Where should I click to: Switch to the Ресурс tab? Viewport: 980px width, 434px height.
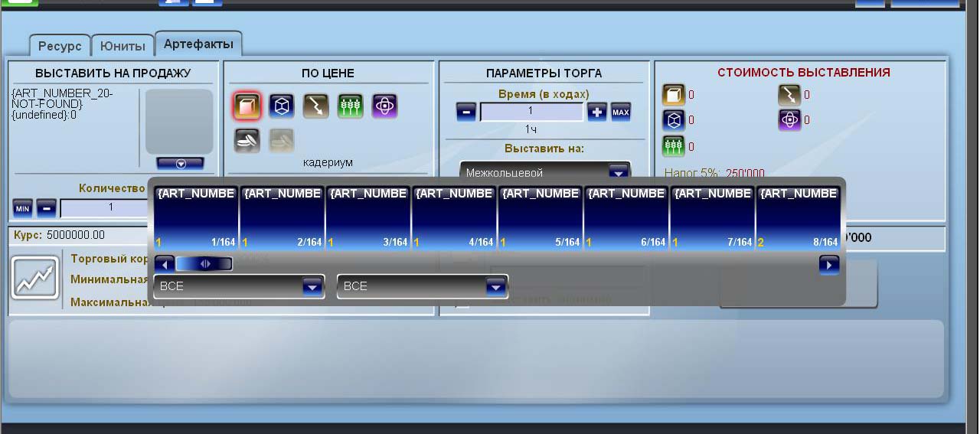[60, 46]
